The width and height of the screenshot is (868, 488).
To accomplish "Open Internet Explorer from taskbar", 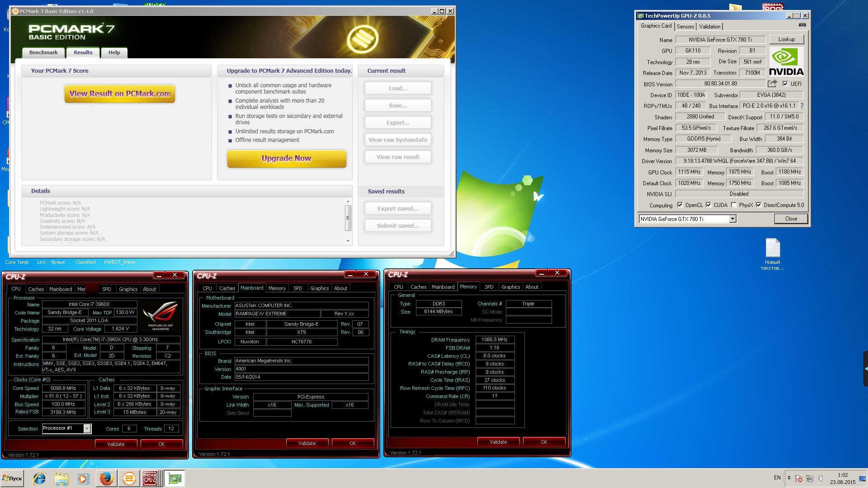I will point(39,479).
